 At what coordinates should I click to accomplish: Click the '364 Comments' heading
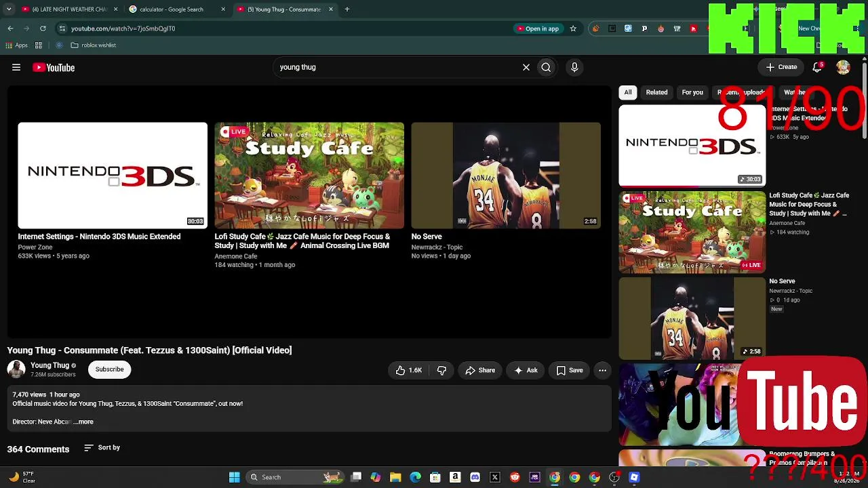point(38,449)
